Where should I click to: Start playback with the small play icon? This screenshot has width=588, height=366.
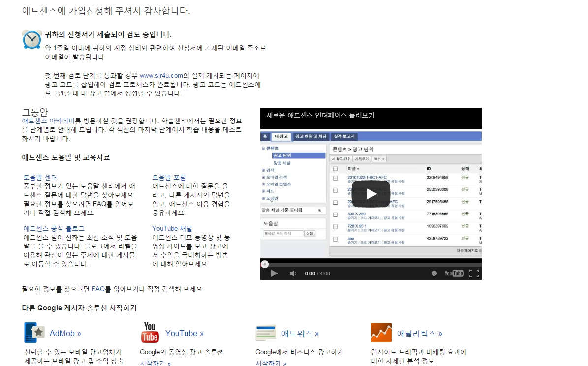coord(274,274)
